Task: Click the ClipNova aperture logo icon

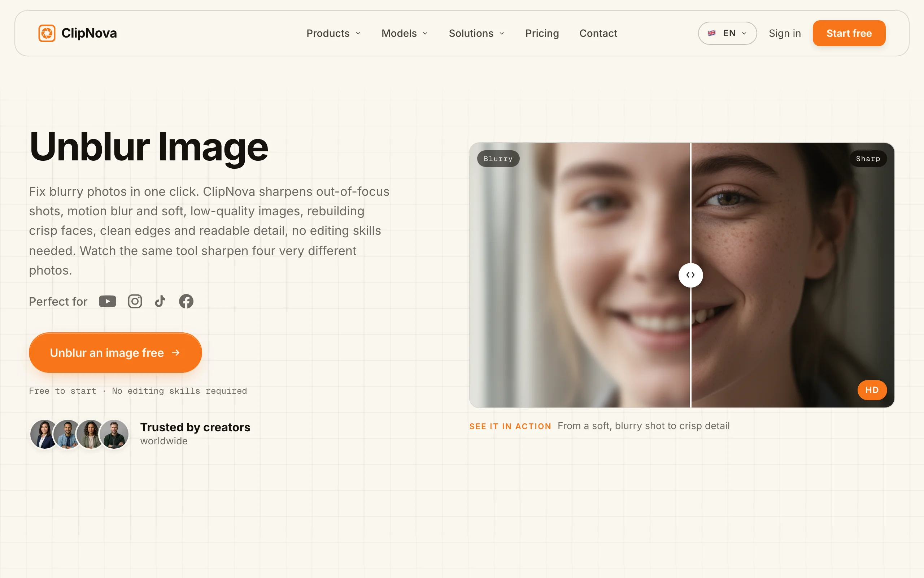Action: point(47,33)
